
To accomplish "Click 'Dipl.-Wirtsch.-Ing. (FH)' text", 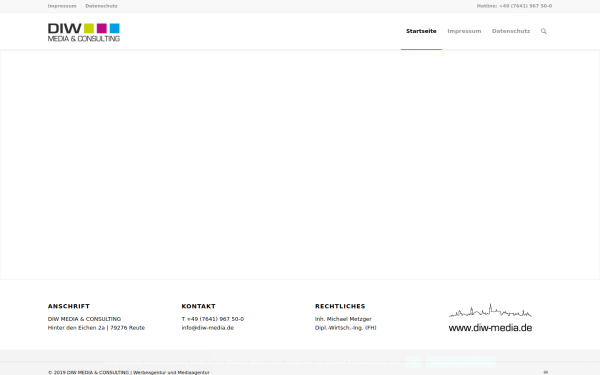I will point(346,328).
